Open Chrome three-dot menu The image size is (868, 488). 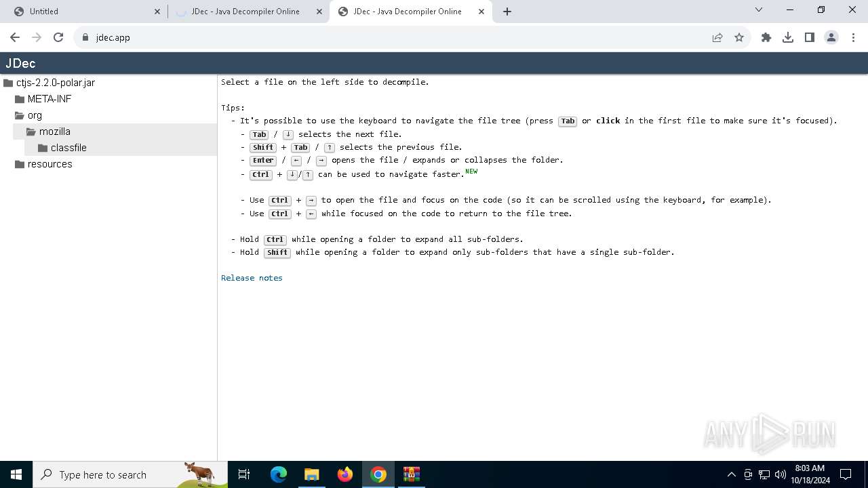(853, 37)
